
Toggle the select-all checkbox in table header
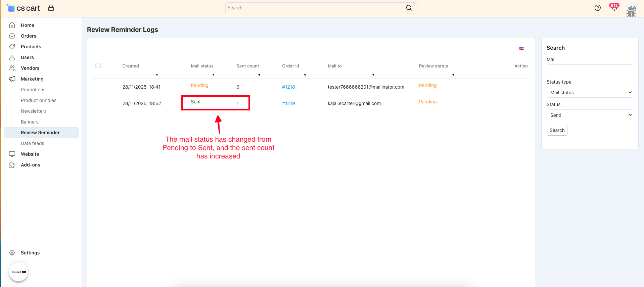pyautogui.click(x=98, y=65)
